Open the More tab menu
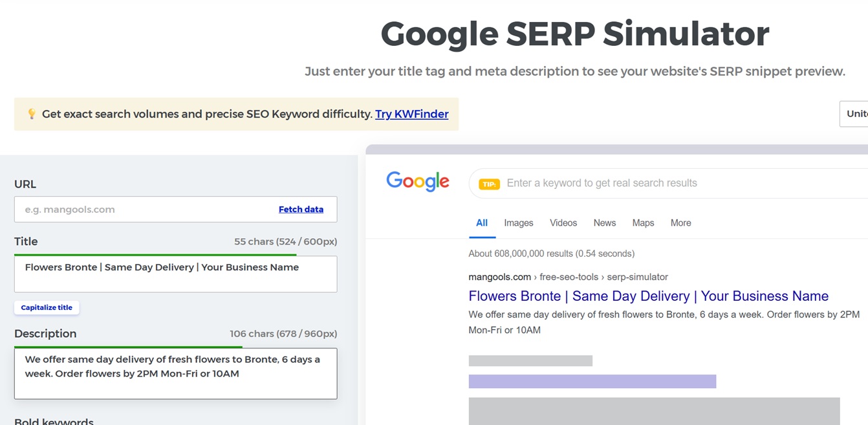 click(x=681, y=223)
